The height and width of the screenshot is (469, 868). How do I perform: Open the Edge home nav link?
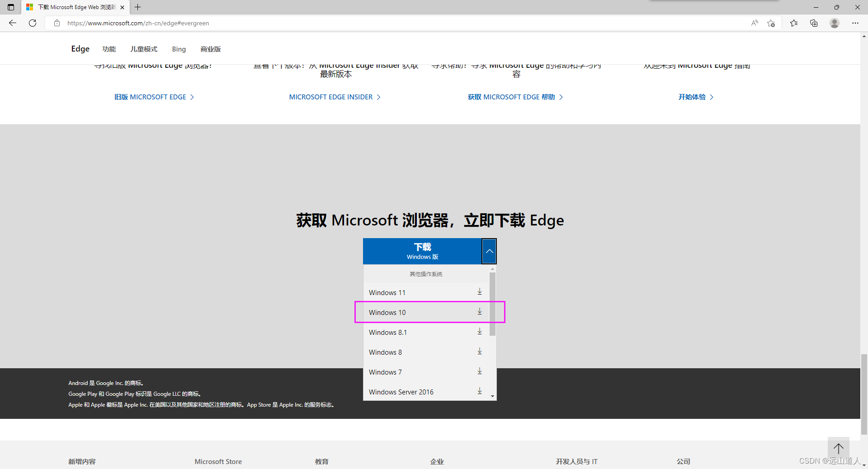80,49
